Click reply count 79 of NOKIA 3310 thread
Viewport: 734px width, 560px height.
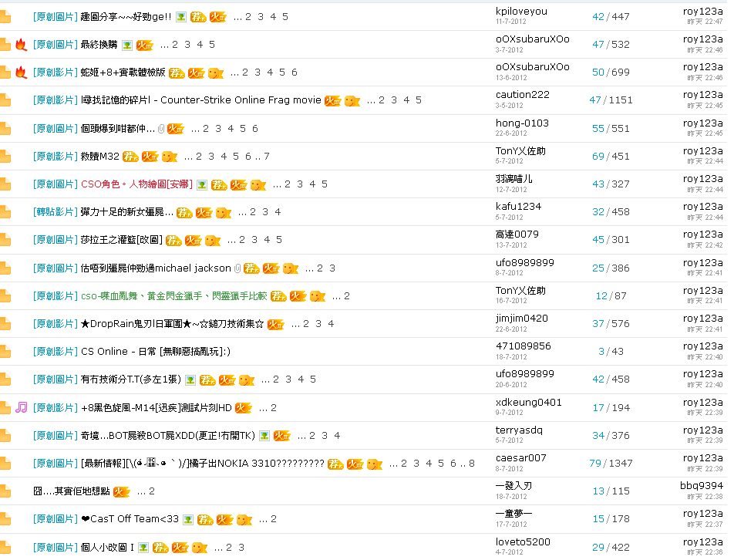595,464
